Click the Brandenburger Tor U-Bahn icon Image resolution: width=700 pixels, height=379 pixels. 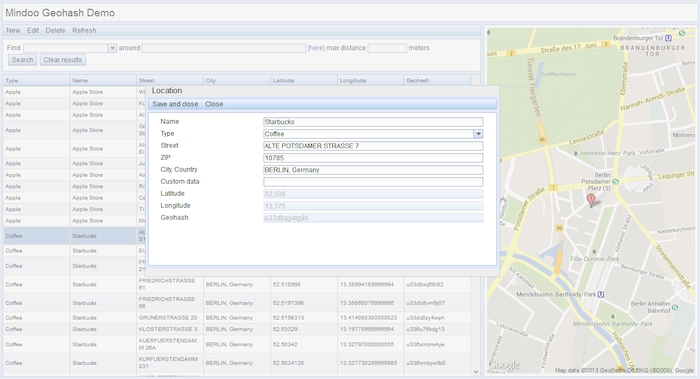pos(668,38)
